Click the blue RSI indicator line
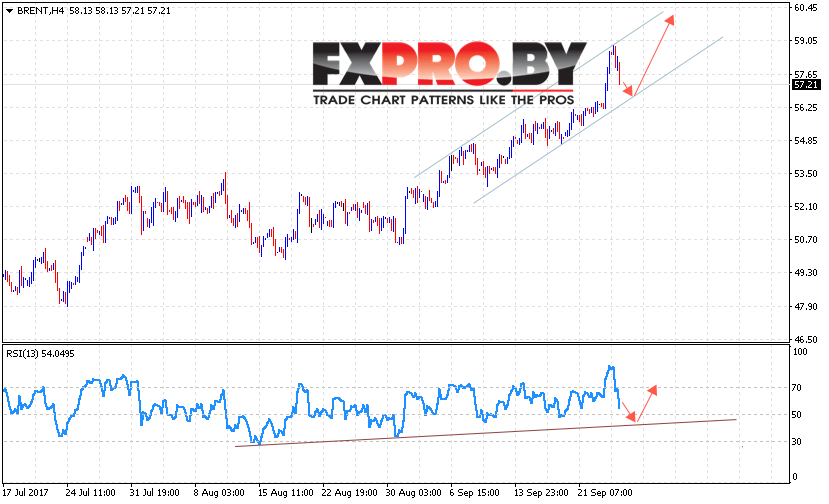Image resolution: width=829 pixels, height=504 pixels. click(312, 405)
